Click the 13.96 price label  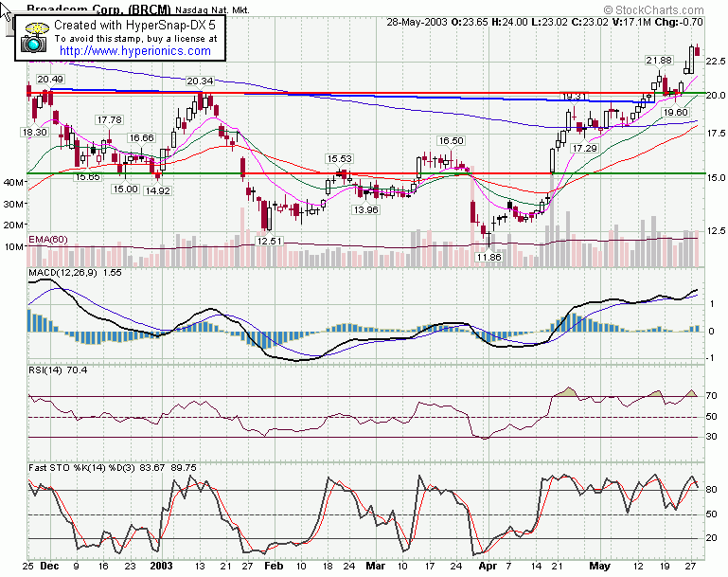(365, 210)
